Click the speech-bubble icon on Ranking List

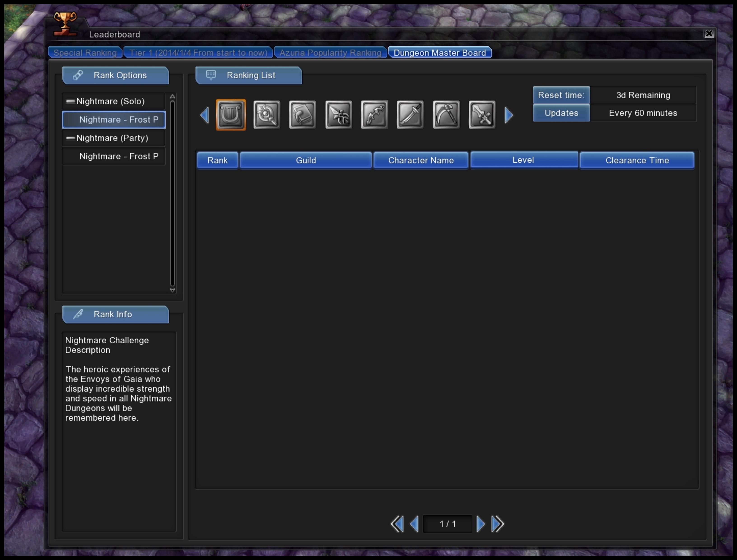(x=211, y=75)
